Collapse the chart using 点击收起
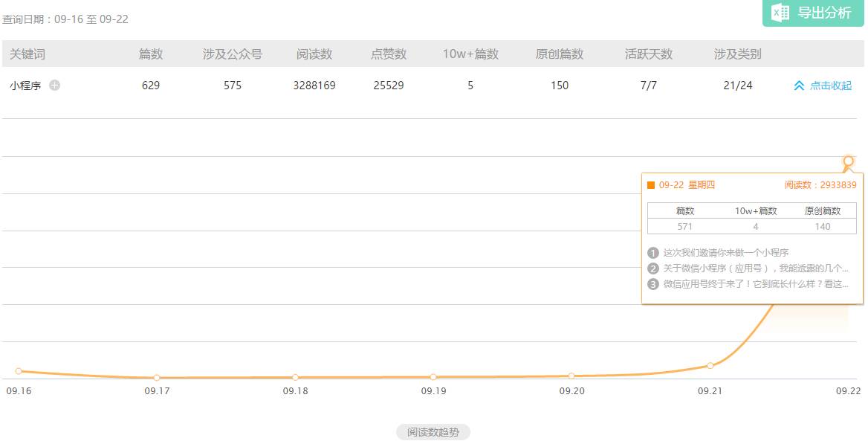The width and height of the screenshot is (868, 444). [x=823, y=86]
